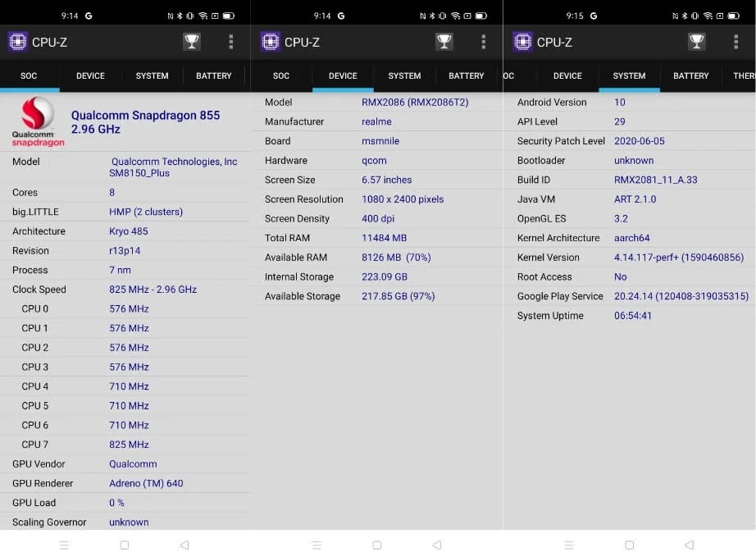Switch to the SYSTEM tab in the middle screen
The width and height of the screenshot is (756, 557).
404,75
